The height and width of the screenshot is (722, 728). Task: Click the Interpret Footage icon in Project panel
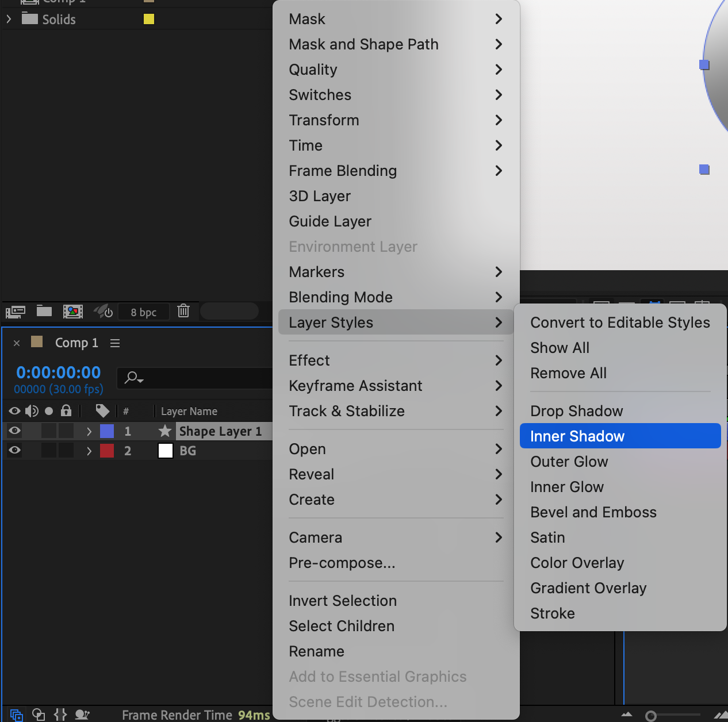(x=15, y=312)
